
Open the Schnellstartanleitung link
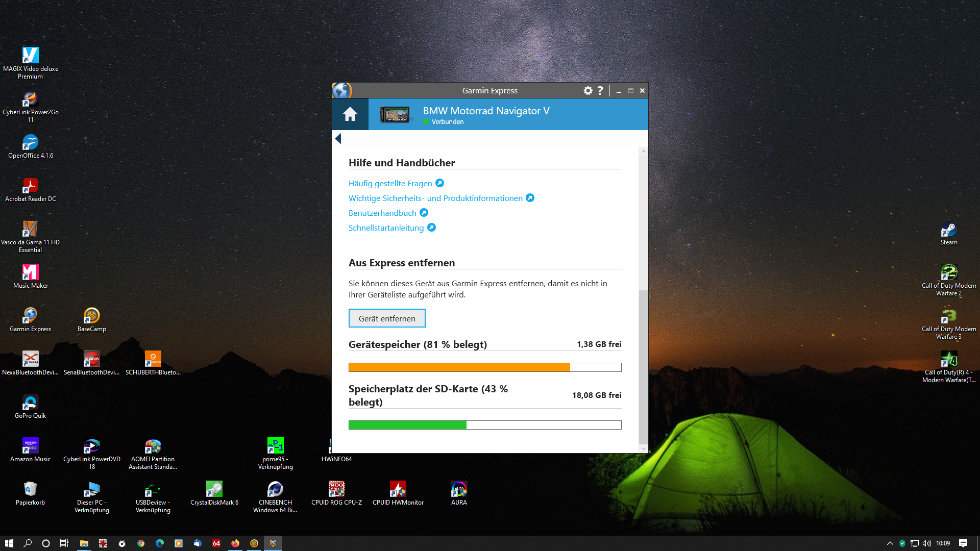tap(386, 228)
